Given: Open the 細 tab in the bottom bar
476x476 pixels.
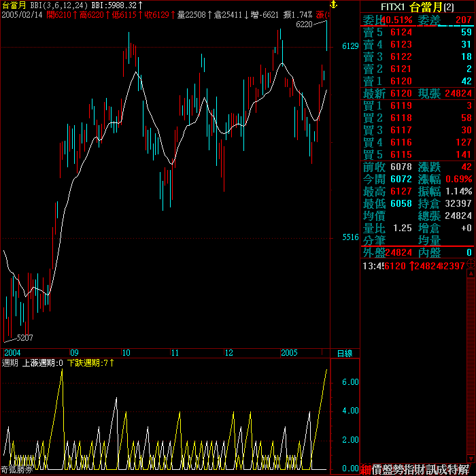Looking at the screenshot, I should [366, 469].
